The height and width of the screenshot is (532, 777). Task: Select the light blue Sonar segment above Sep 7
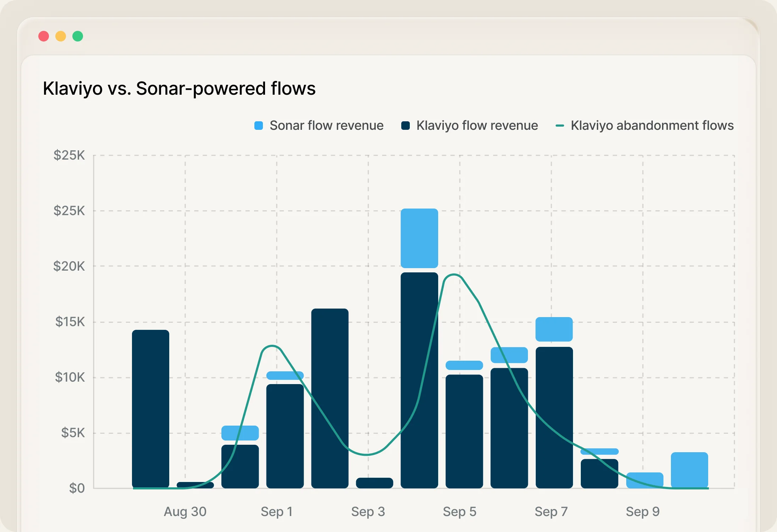(554, 329)
